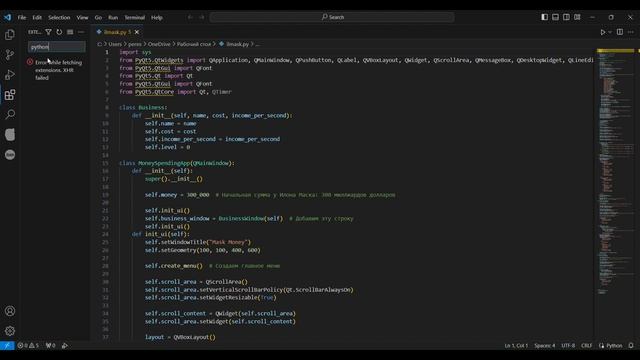This screenshot has height=360, width=640.
Task: Click the debug launch icon in status bar
Action: [x=64, y=345]
